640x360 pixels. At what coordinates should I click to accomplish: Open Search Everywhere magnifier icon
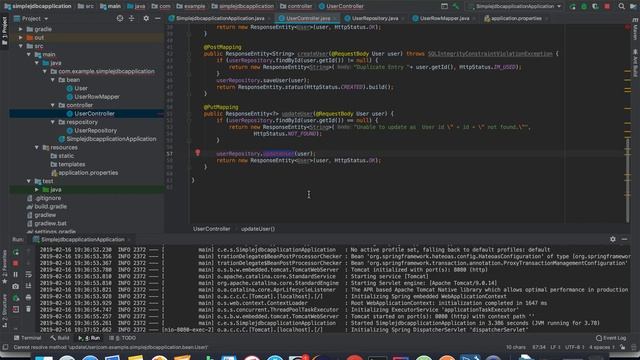pos(621,6)
